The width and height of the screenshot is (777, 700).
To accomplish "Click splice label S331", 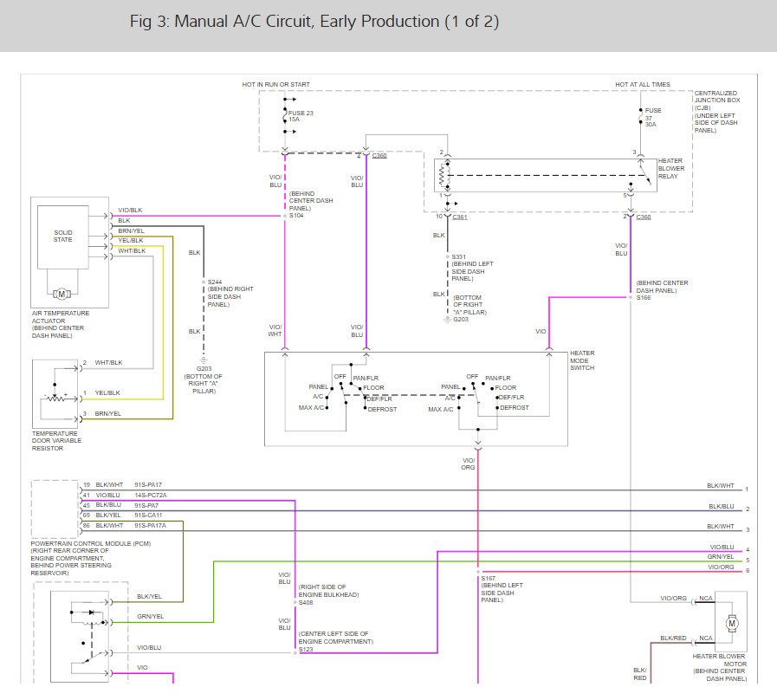I will (458, 256).
